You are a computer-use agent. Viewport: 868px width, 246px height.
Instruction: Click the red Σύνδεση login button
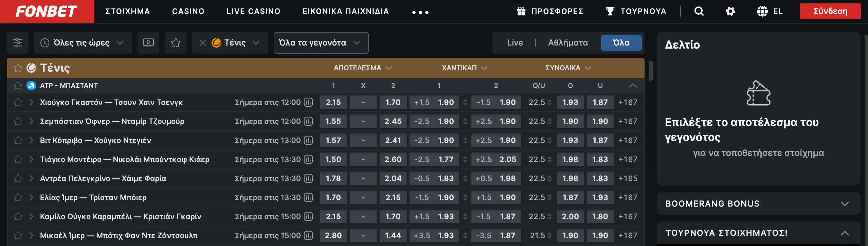pos(830,11)
